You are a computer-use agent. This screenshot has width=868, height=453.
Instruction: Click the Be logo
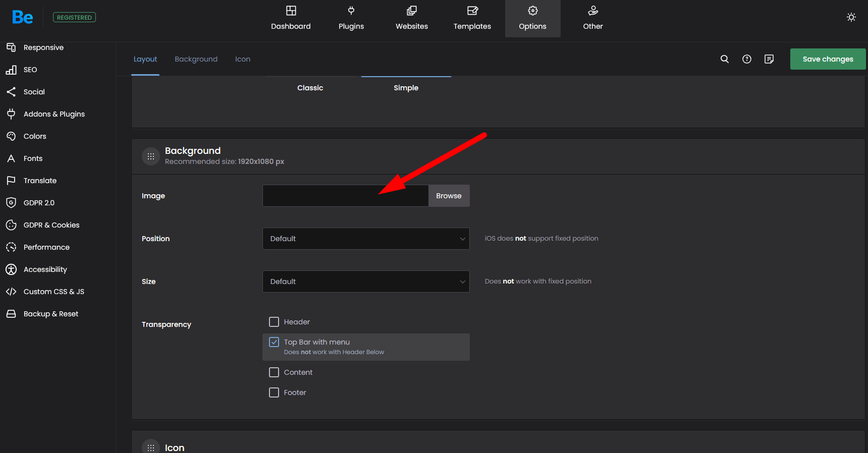tap(23, 17)
